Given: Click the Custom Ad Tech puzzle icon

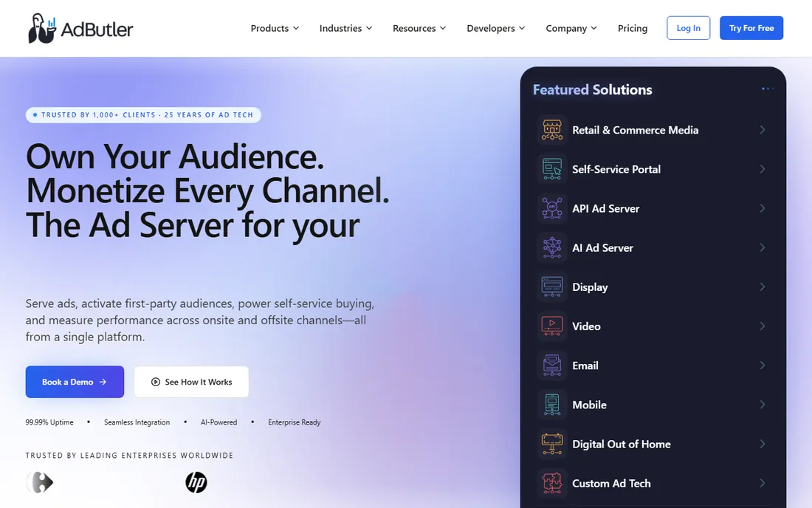Looking at the screenshot, I should (552, 483).
